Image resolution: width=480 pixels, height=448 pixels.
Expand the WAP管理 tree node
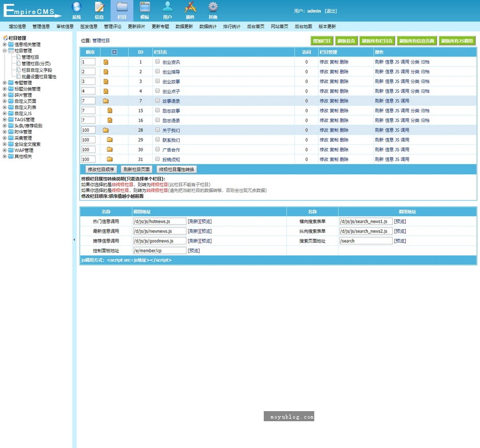[x=5, y=150]
